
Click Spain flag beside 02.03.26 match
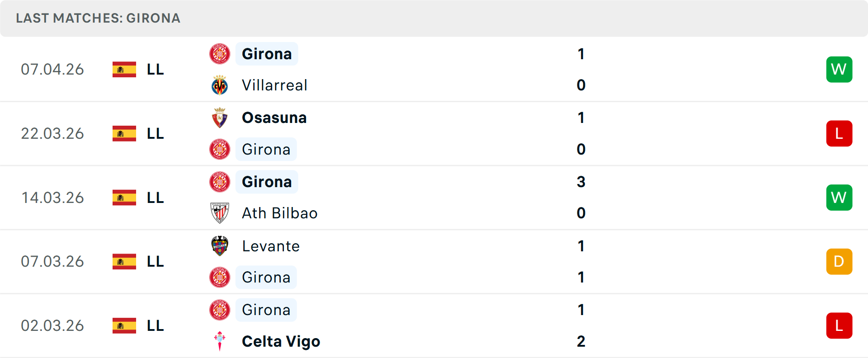(124, 325)
